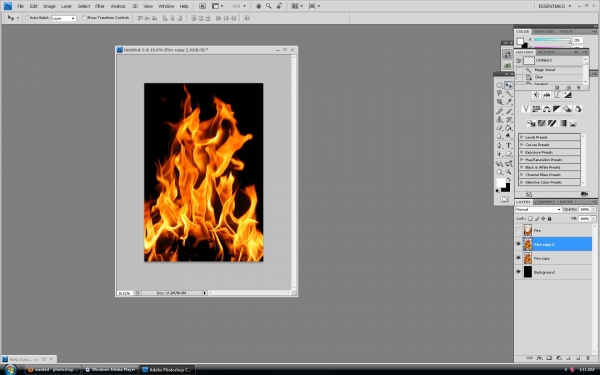Add a layer style (fx) button
Screen dimensions: 600x375
[x=540, y=358]
